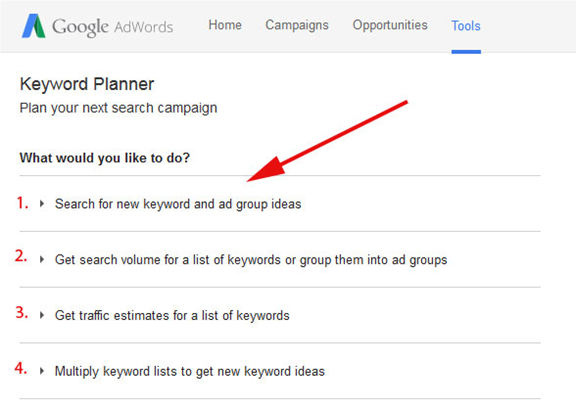Screen dimensions: 577x408
Task: Click the What would you like to do heading
Action: click(x=105, y=158)
